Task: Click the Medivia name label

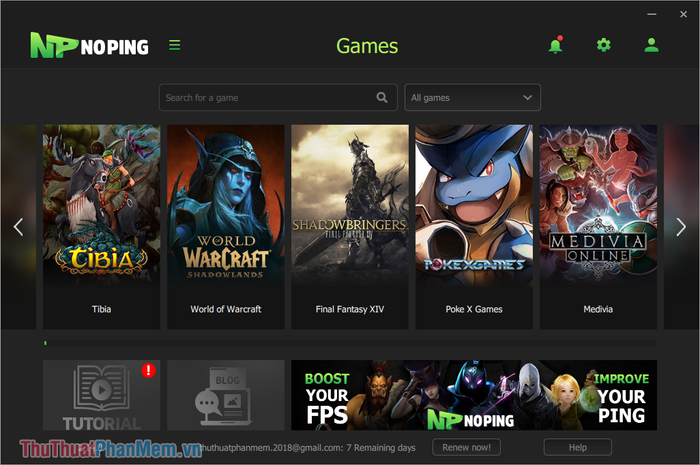Action: click(x=598, y=309)
